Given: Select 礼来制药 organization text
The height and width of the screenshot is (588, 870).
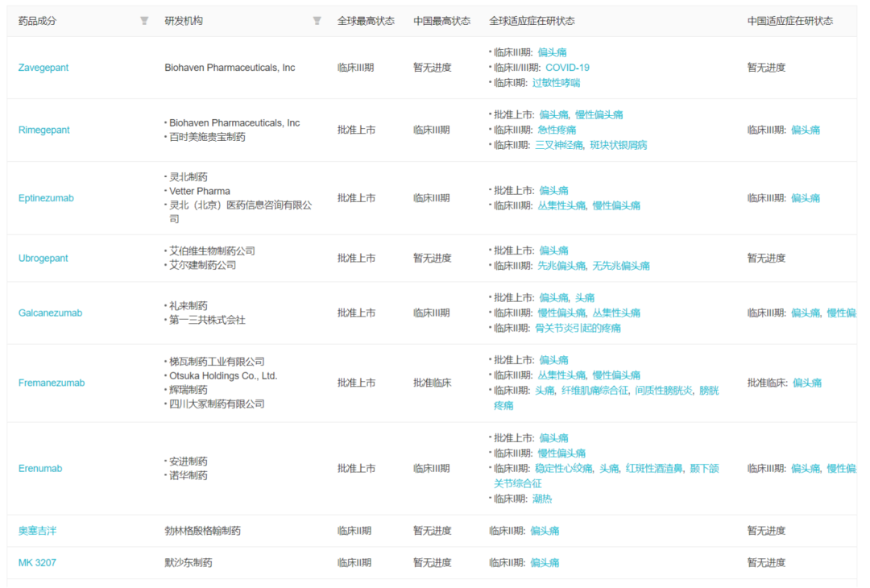Looking at the screenshot, I should 188,305.
